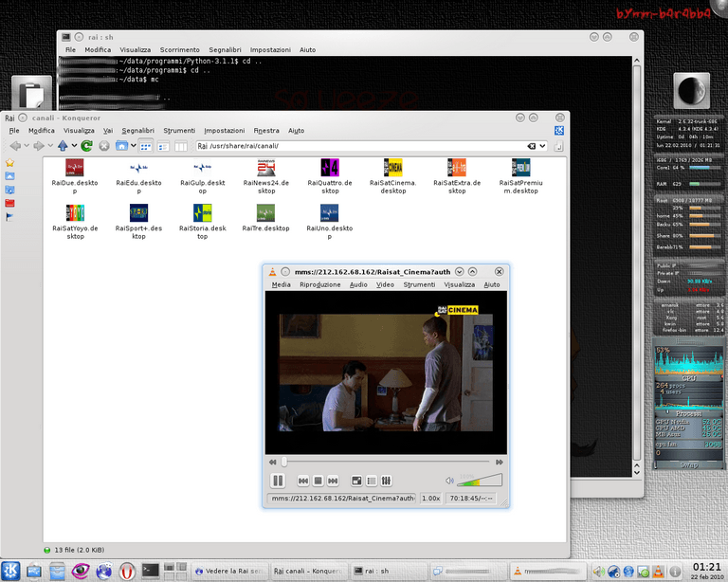728x582 pixels.
Task: Toggle VLC fullscreen mode button
Action: click(x=356, y=481)
